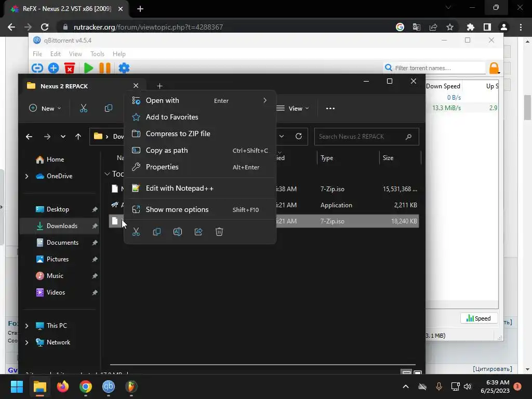The image size is (532, 399).
Task: Click the Delete trash icon in context menu
Action: (x=219, y=232)
